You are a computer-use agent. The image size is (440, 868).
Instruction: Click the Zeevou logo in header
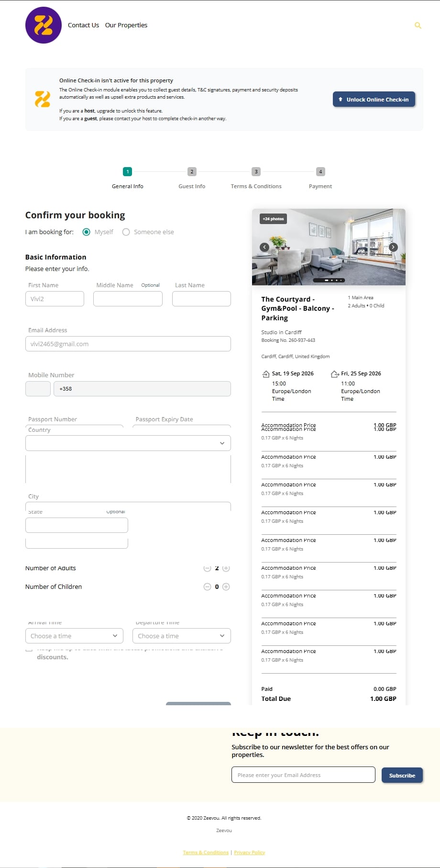click(44, 25)
